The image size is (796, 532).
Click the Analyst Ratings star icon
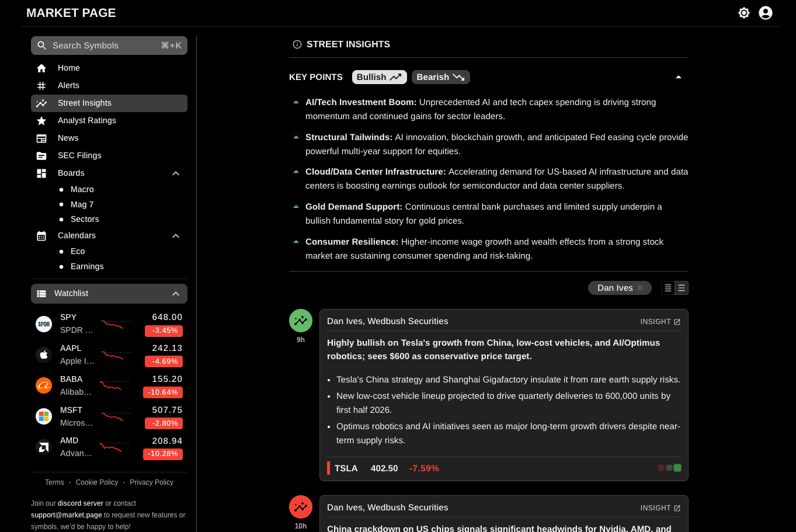[x=41, y=121]
